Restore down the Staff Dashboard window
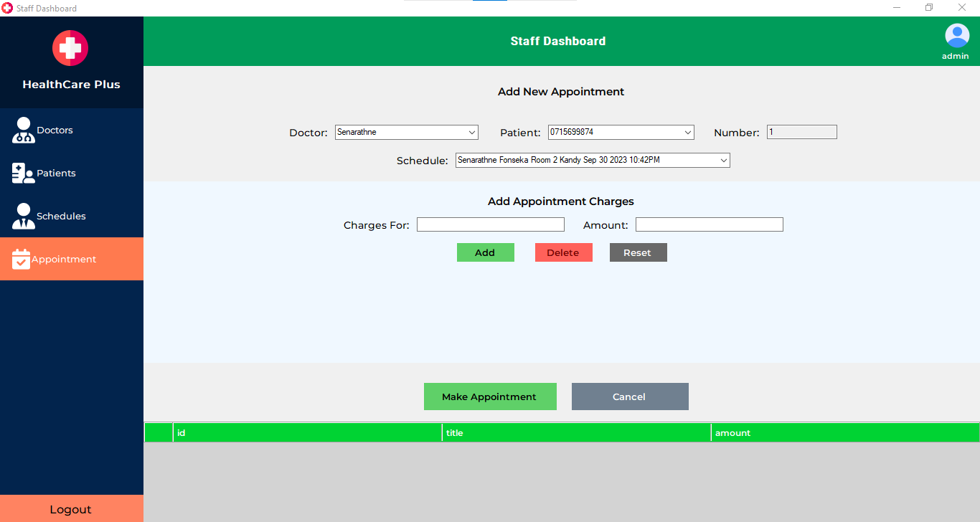Image resolution: width=980 pixels, height=522 pixels. pos(929,8)
